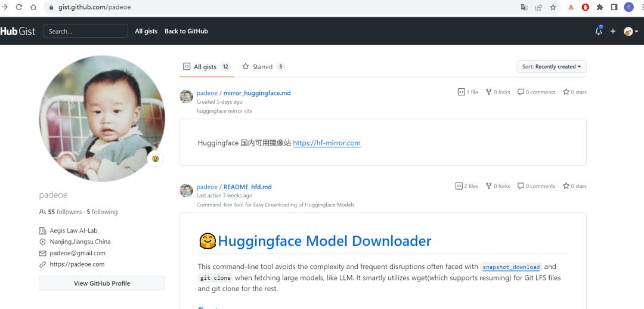
Task: Open GitHub notifications bell
Action: click(599, 31)
